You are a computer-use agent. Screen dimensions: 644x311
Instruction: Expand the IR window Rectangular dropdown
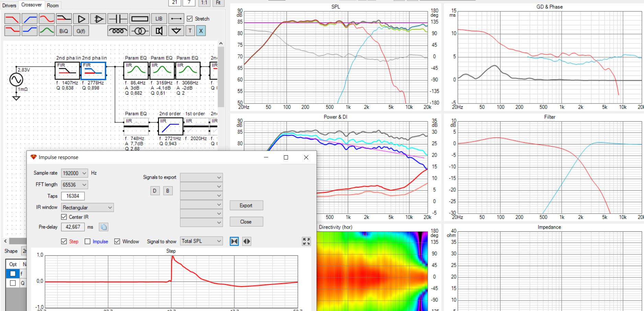click(x=87, y=207)
